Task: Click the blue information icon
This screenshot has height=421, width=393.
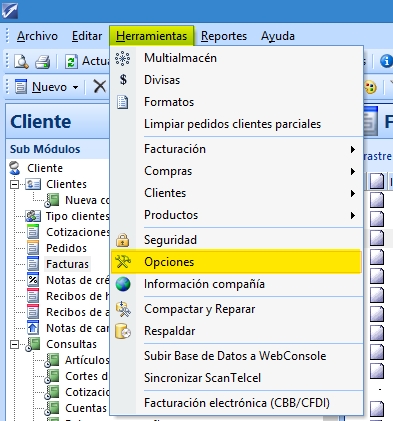Action: point(386,61)
